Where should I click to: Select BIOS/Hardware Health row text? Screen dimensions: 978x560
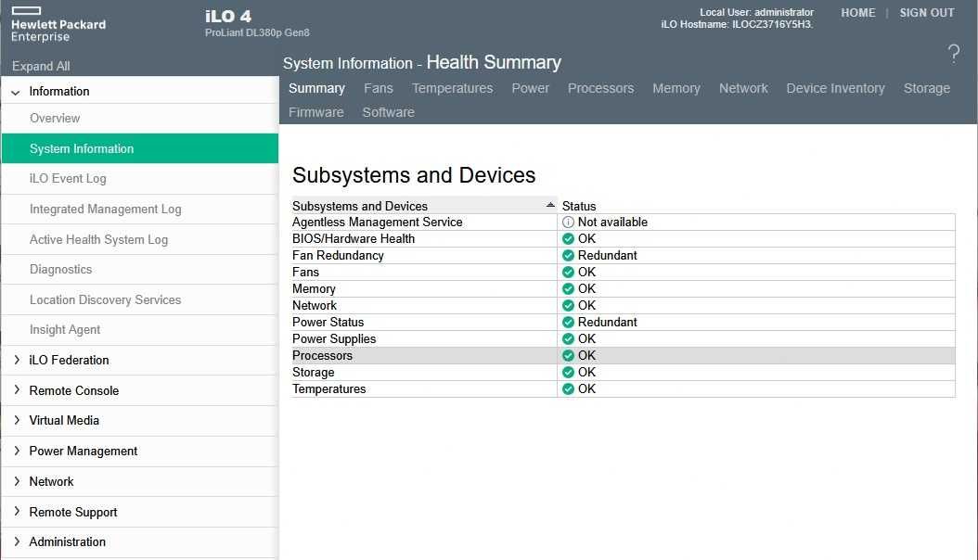(x=353, y=238)
